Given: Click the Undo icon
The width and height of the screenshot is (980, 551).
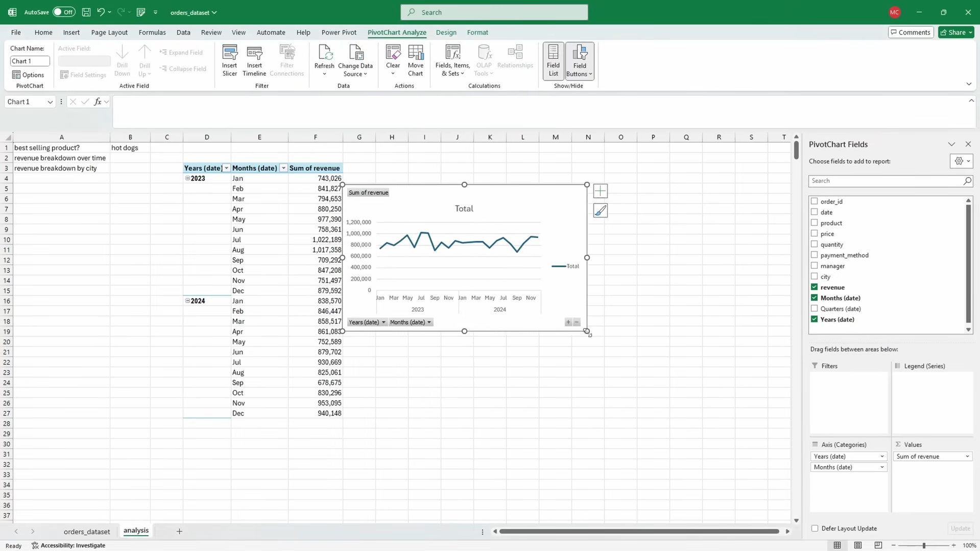Looking at the screenshot, I should [101, 12].
